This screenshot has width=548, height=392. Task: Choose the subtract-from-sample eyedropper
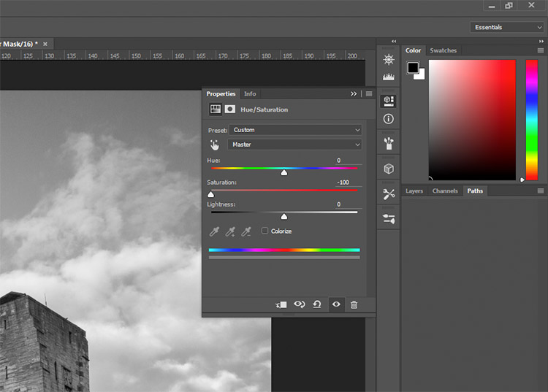pyautogui.click(x=246, y=231)
